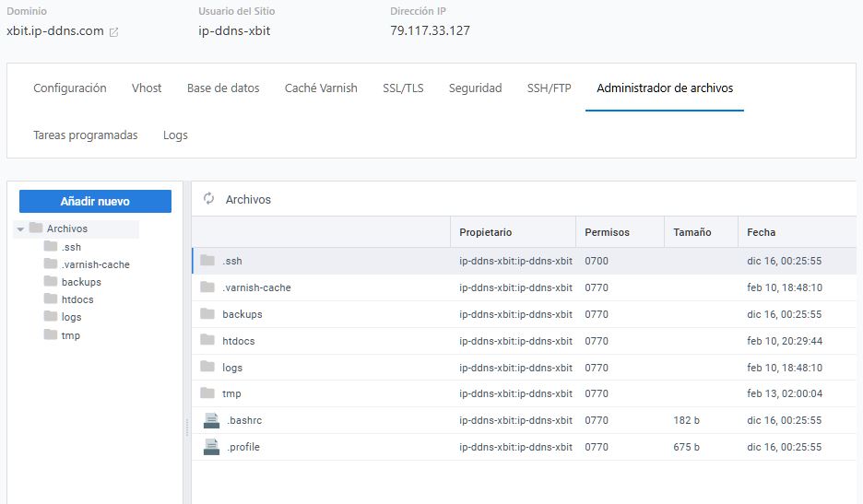Select .varnish-cache label in the sidebar tree
863x504 pixels.
[x=96, y=264]
